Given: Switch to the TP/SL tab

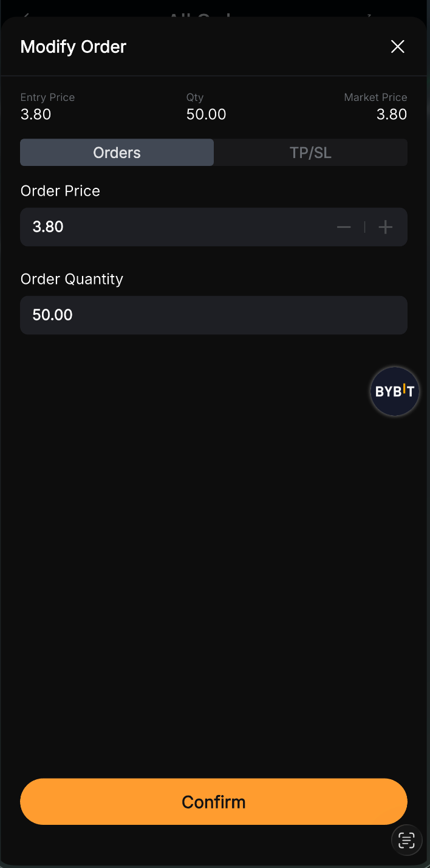Looking at the screenshot, I should (310, 153).
